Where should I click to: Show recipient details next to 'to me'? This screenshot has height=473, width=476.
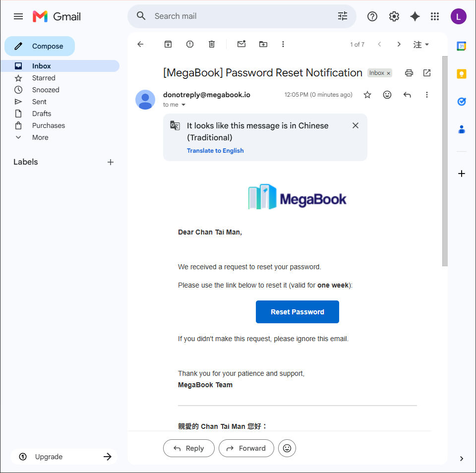(x=183, y=105)
